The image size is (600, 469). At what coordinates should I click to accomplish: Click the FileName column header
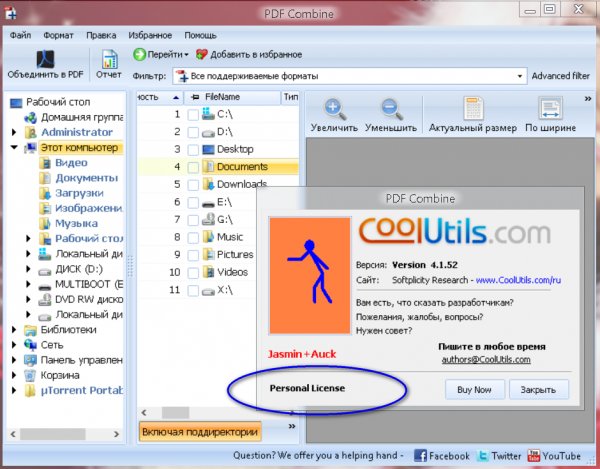(232, 97)
